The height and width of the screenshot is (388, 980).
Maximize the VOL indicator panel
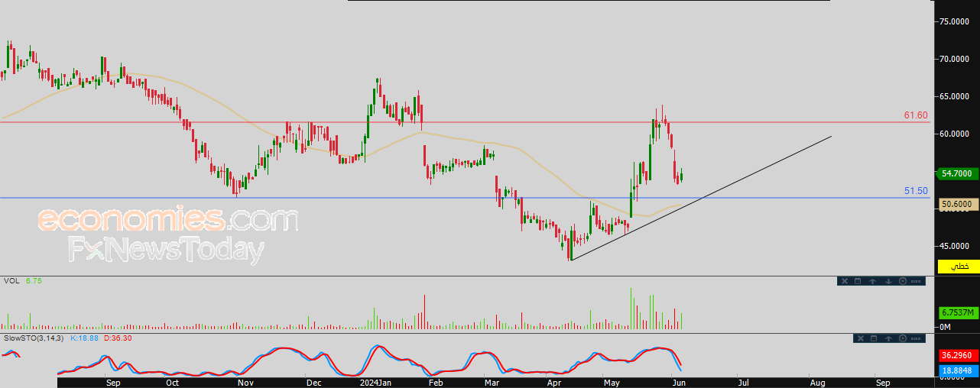click(x=858, y=281)
